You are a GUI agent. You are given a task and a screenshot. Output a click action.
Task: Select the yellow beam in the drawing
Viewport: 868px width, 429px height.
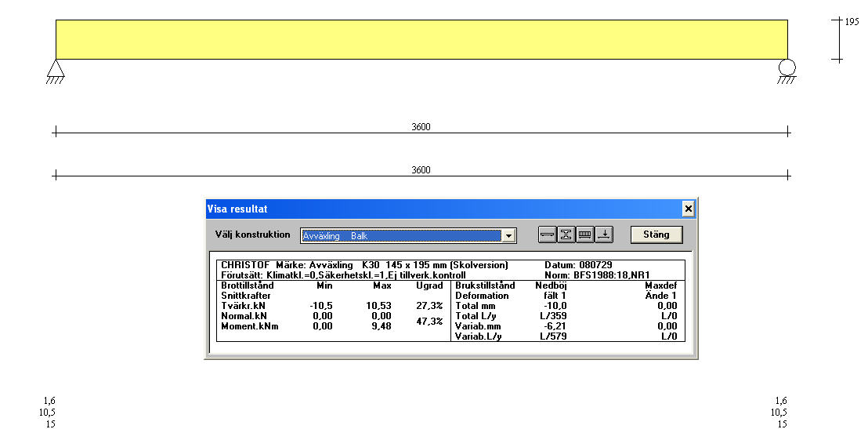click(x=421, y=39)
